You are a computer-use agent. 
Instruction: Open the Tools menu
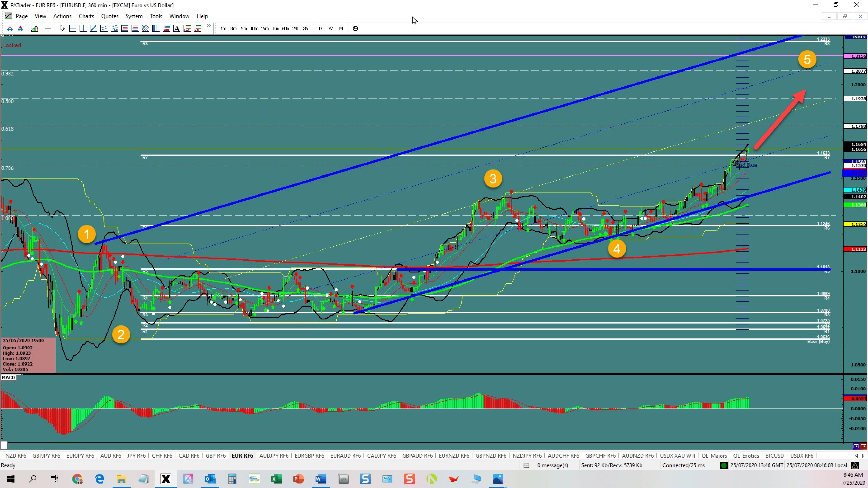(156, 16)
